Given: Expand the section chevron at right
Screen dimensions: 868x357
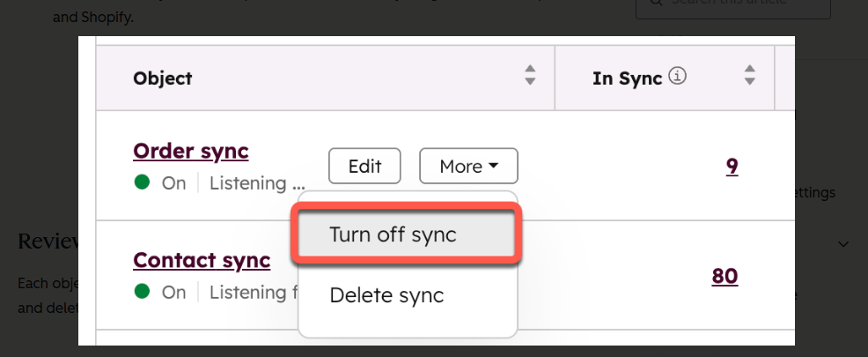Looking at the screenshot, I should click(843, 244).
